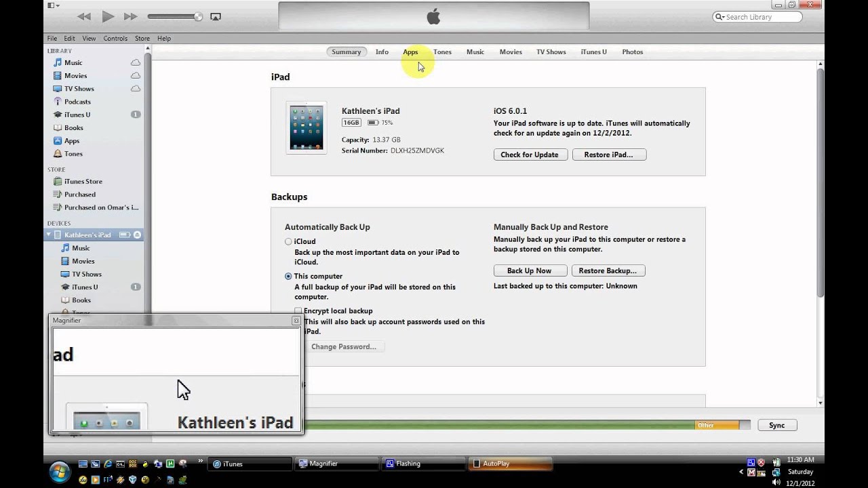Image resolution: width=868 pixels, height=488 pixels.
Task: Open Books under Kathleen's iPad
Action: pos(81,300)
